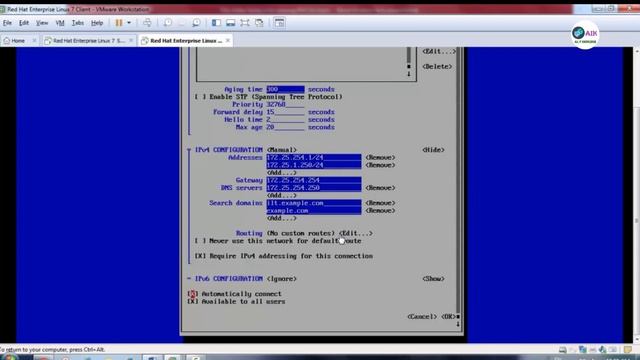
Task: Open the snapshot manager icon
Action: pos(196,23)
